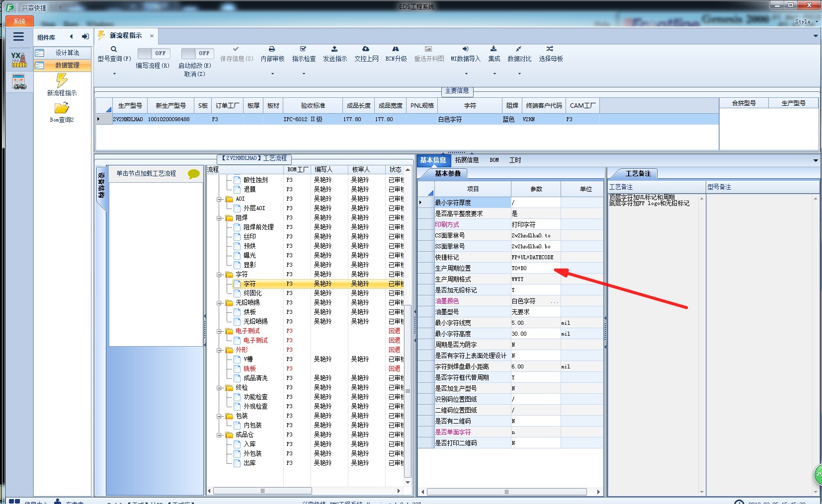Screen dimensions: 822x504
Task: Toggle the 编写流程(R) OFF switch
Action: click(154, 53)
